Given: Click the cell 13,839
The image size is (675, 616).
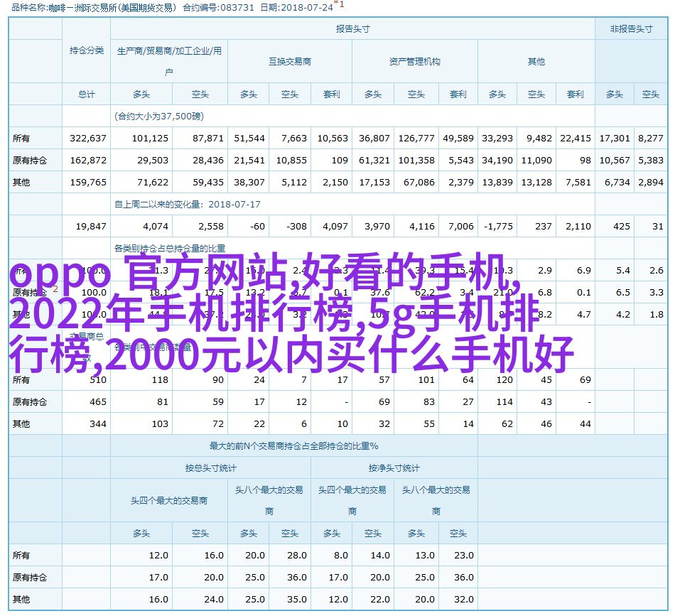Looking at the screenshot, I should pos(497,182).
